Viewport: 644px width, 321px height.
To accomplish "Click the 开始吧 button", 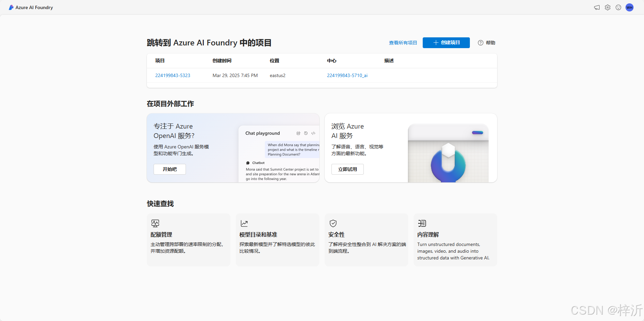I will click(x=170, y=169).
